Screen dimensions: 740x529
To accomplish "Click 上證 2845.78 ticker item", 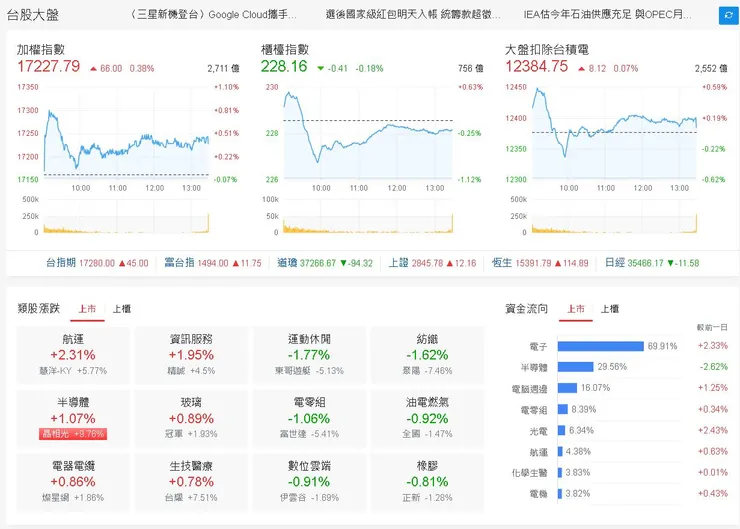I will click(432, 263).
